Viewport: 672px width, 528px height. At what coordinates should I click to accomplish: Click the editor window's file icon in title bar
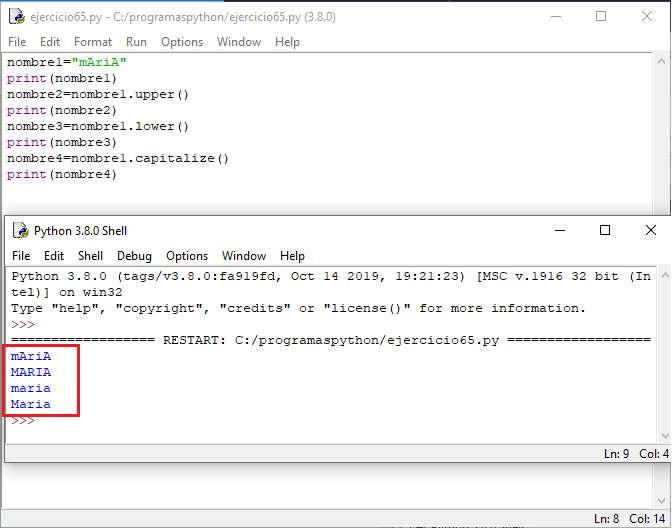click(15, 16)
